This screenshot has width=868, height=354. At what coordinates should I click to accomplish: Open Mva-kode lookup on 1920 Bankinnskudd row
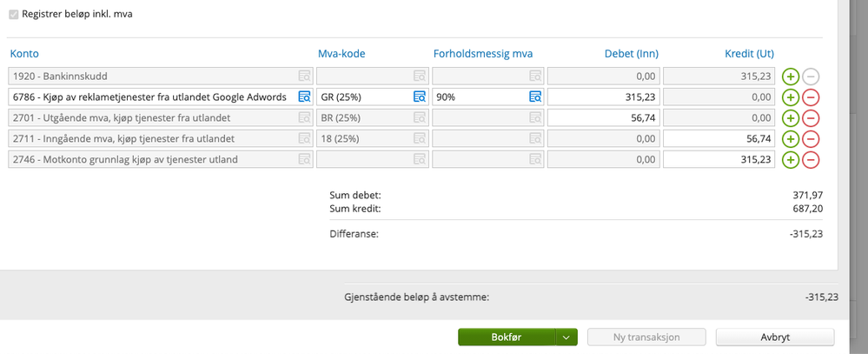(420, 76)
